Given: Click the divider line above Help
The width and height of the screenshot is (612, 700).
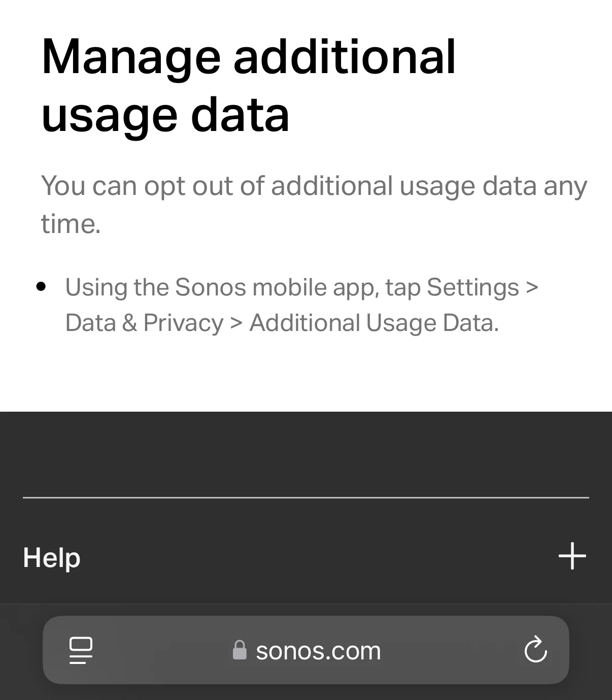Looking at the screenshot, I should coord(306,497).
